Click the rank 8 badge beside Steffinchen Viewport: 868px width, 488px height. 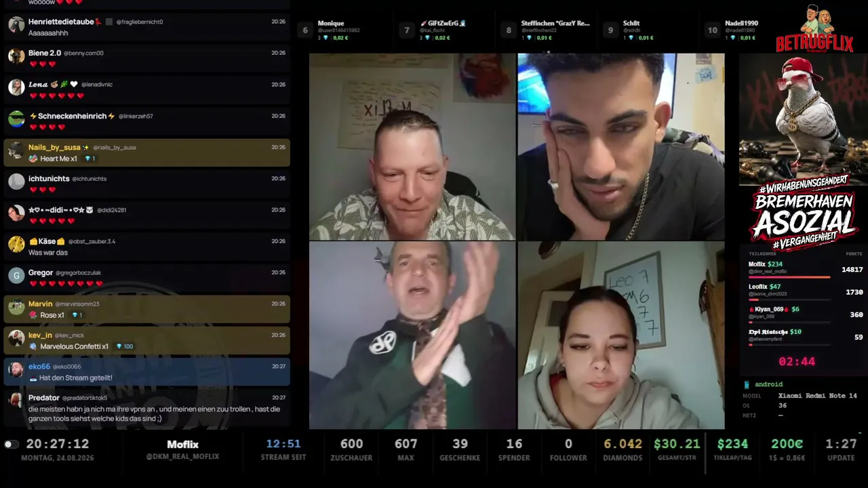click(509, 30)
